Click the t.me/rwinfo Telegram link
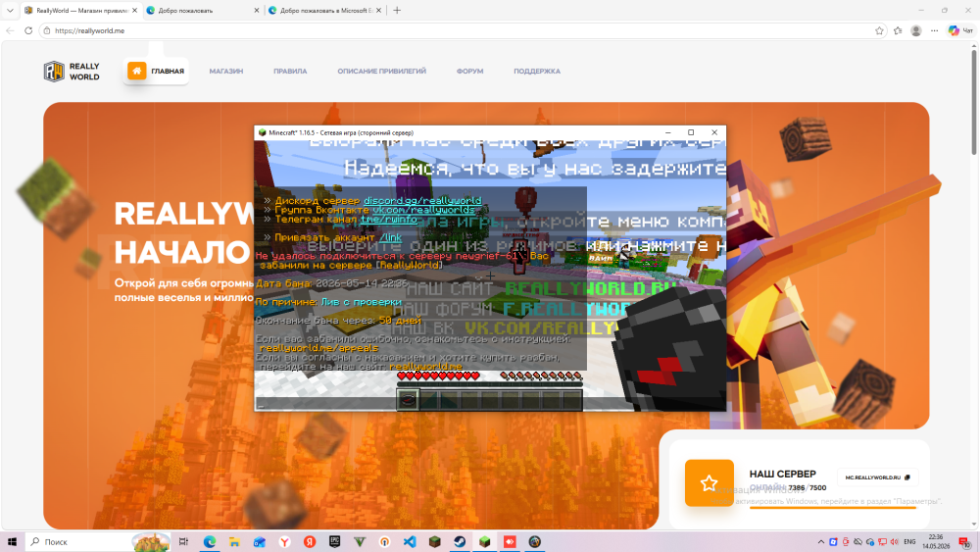This screenshot has height=552, width=980. point(389,220)
